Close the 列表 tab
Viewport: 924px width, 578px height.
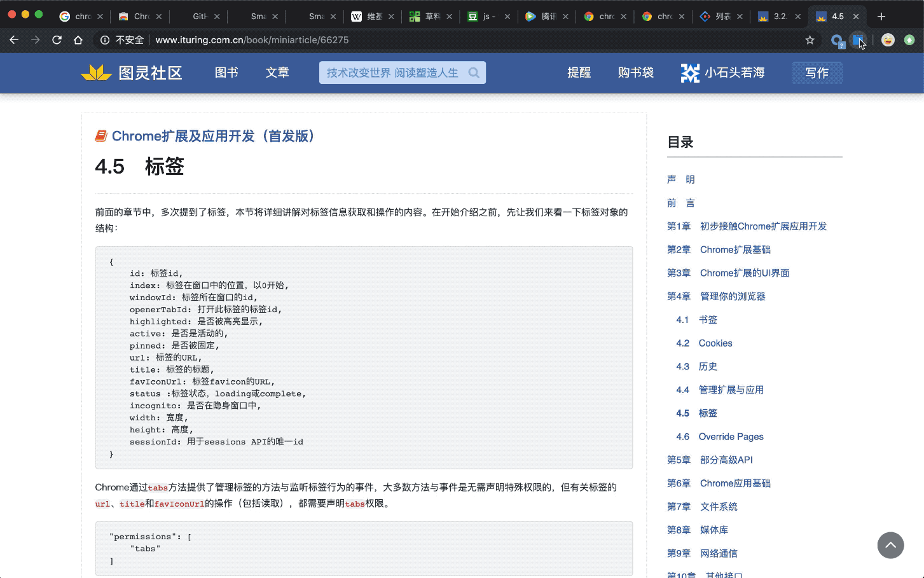[x=740, y=17]
